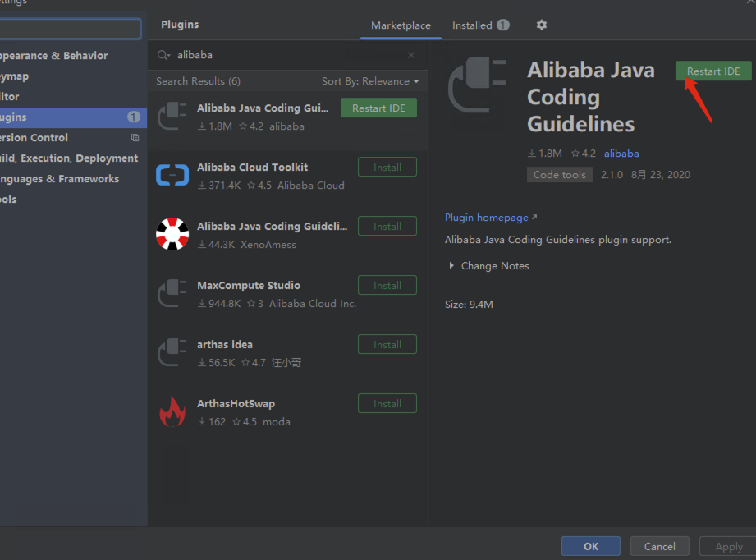
Task: Select Languages & Frameworks in sidebar
Action: coord(73,179)
